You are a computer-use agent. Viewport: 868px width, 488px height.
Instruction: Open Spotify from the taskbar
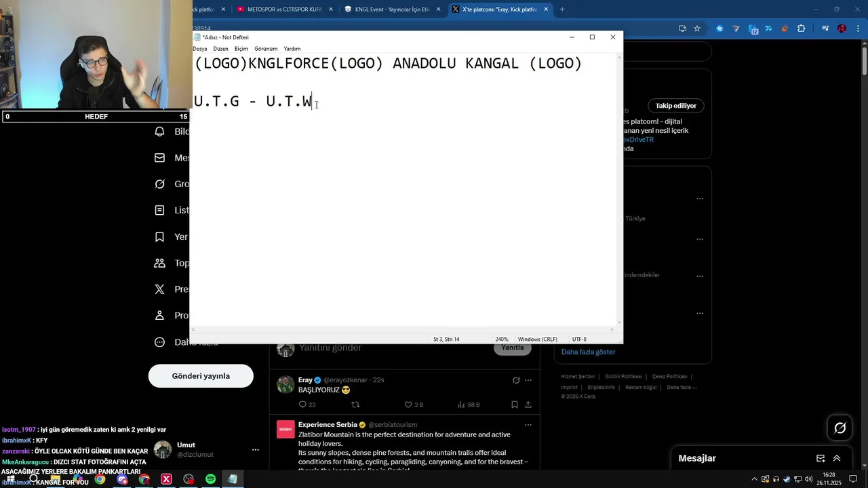(210, 479)
